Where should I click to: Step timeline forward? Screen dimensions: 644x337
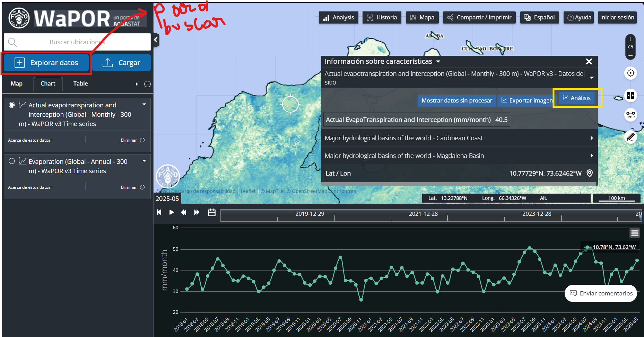point(197,212)
